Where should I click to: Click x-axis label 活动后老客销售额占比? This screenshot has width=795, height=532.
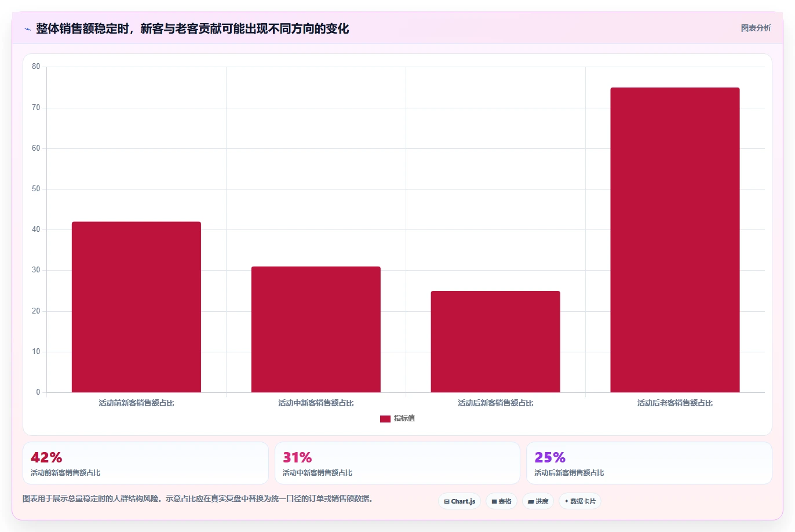point(675,403)
